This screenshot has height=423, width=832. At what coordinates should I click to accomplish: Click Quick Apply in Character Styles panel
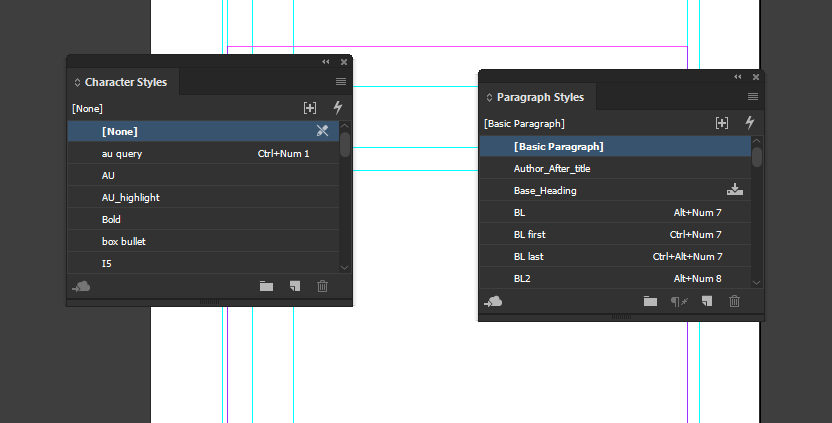[x=338, y=108]
